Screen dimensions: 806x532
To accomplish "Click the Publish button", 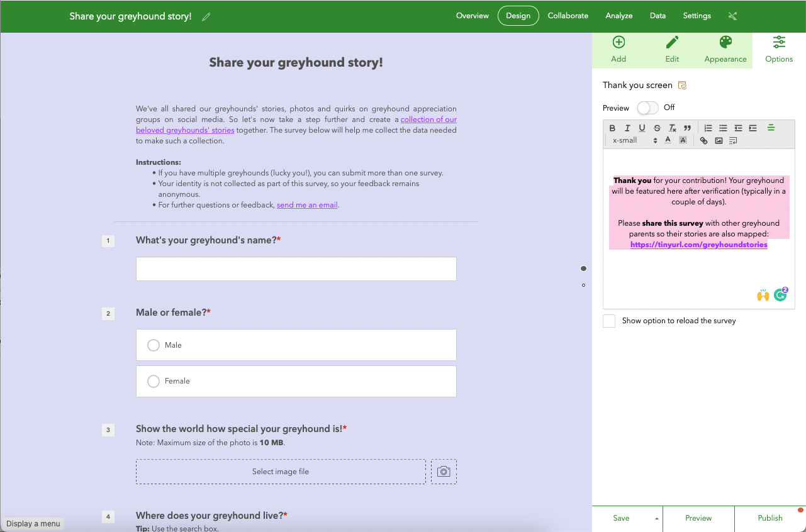I will click(770, 518).
